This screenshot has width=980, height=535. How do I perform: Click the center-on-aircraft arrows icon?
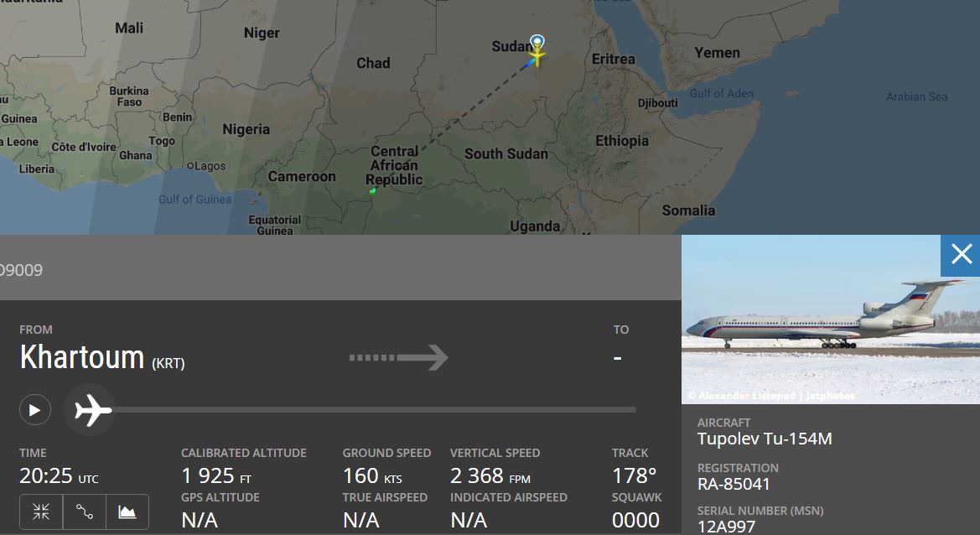coord(41,512)
